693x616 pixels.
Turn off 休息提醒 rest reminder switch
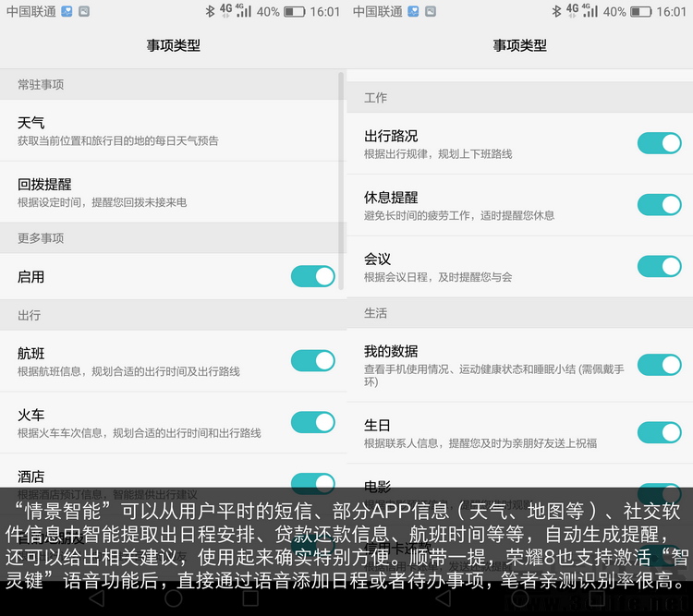coord(660,205)
